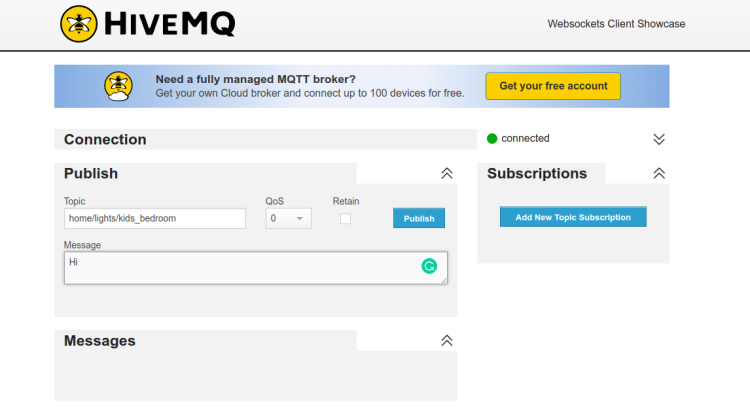The height and width of the screenshot is (415, 750).
Task: Click the Publish section header title
Action: pyautogui.click(x=91, y=173)
